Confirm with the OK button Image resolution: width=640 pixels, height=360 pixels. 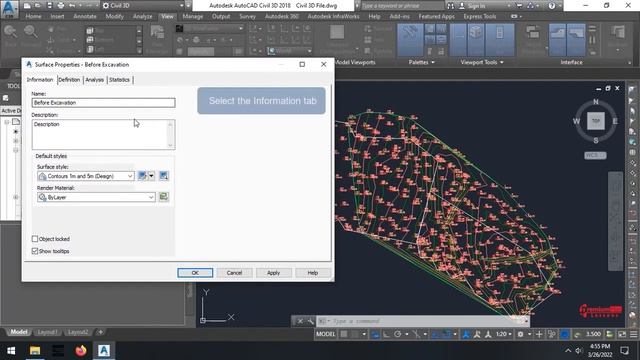coord(195,273)
